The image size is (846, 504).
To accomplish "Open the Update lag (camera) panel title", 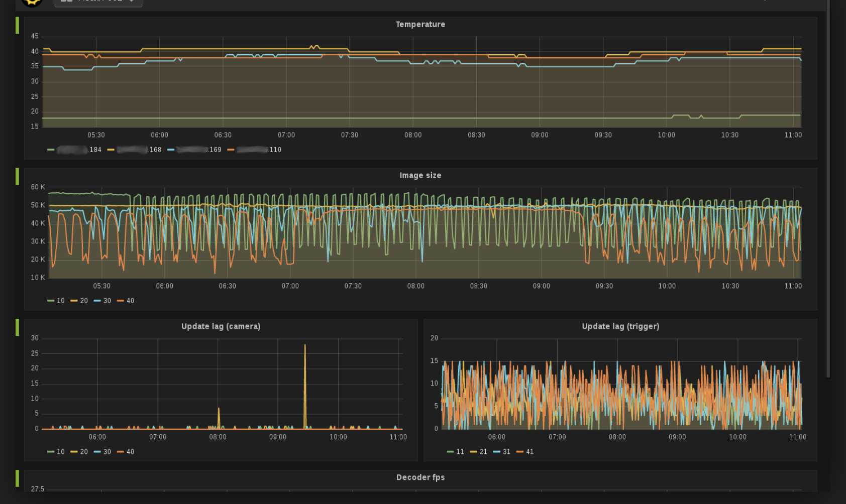I will coord(221,326).
